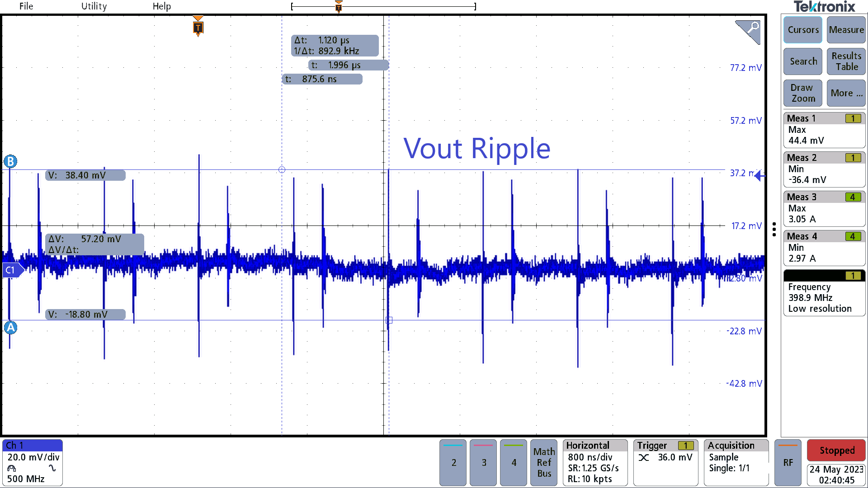Click Meas 1 source badge to change source
The image size is (868, 488).
[x=854, y=118]
